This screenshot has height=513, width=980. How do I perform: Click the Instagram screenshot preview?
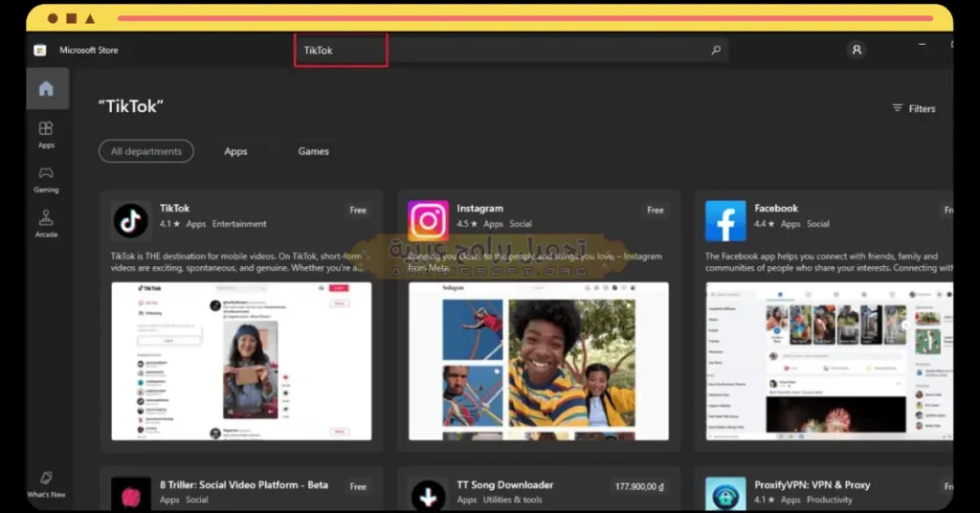(539, 361)
